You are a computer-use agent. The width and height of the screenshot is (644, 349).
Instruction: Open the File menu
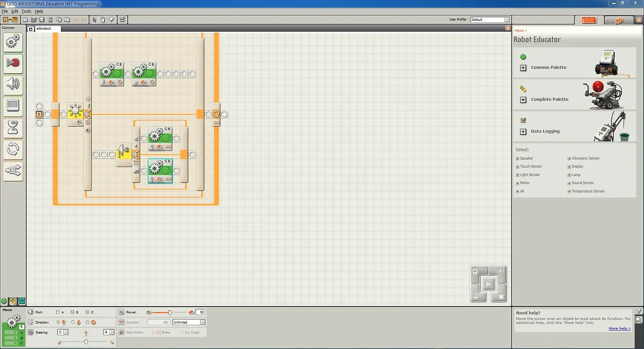5,11
